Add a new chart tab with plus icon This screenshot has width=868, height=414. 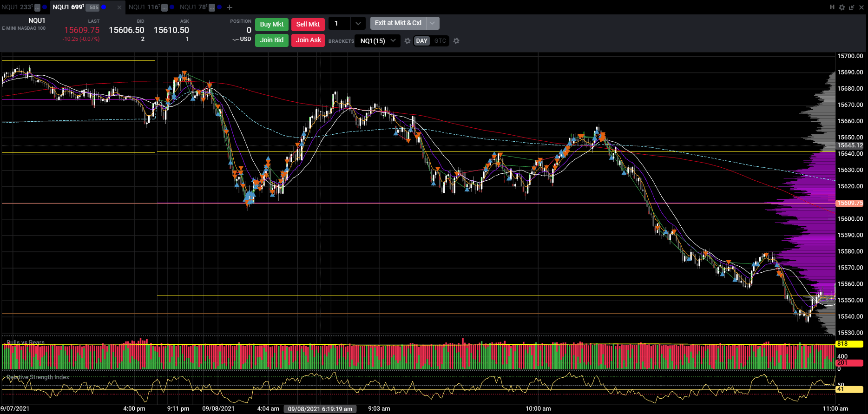[230, 7]
